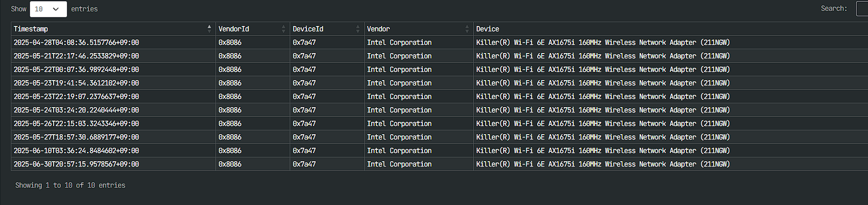Select timestamp 2025-05-27T18:57:30.6889177+09:00
This screenshot has width=868, height=205.
pyautogui.click(x=76, y=137)
